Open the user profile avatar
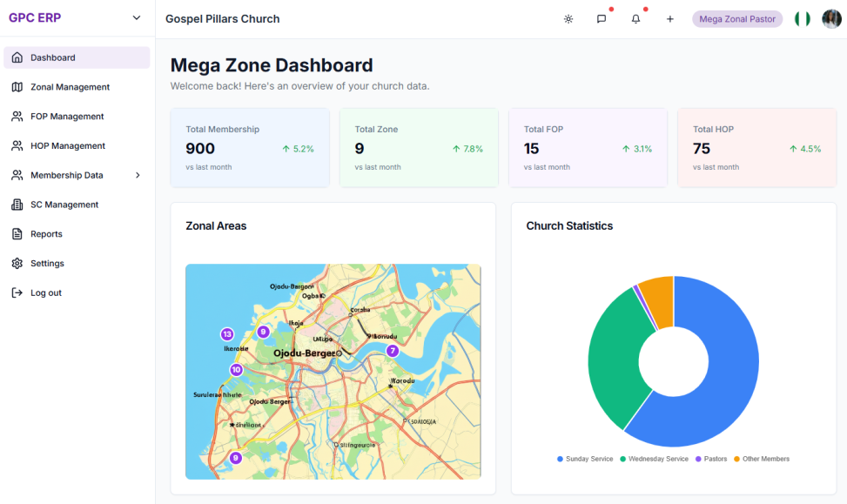 tap(831, 19)
